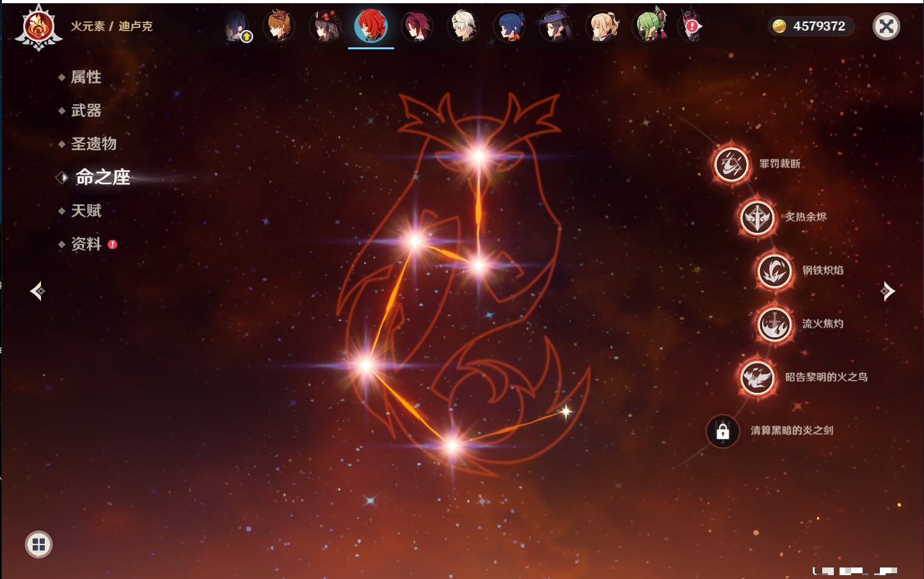Image resolution: width=924 pixels, height=579 pixels.
Task: Select the 命之座 menu item
Action: 102,177
